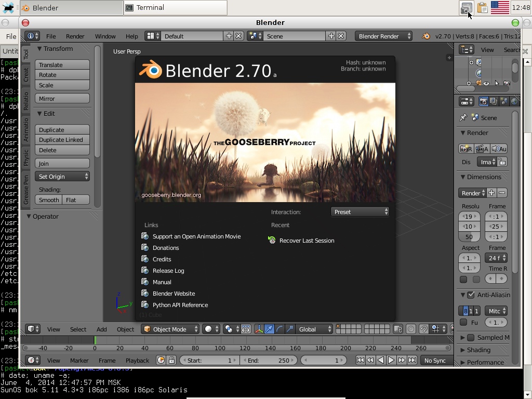Image resolution: width=532 pixels, height=399 pixels.
Task: Open the Render menu in info header
Action: coord(75,36)
